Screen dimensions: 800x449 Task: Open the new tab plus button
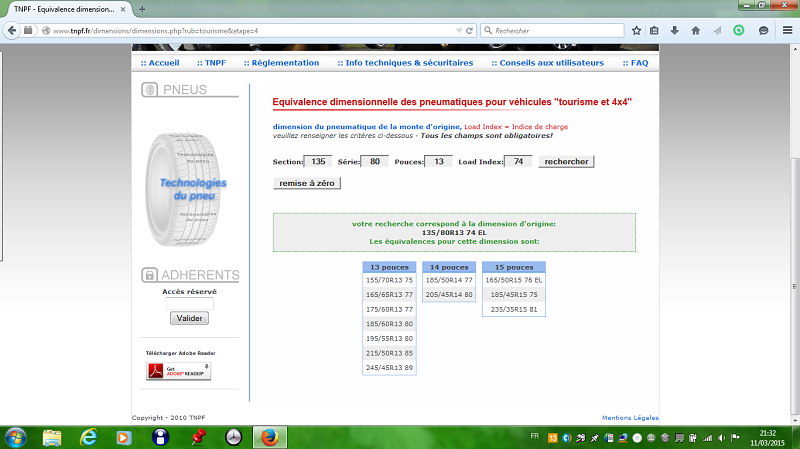[x=143, y=8]
